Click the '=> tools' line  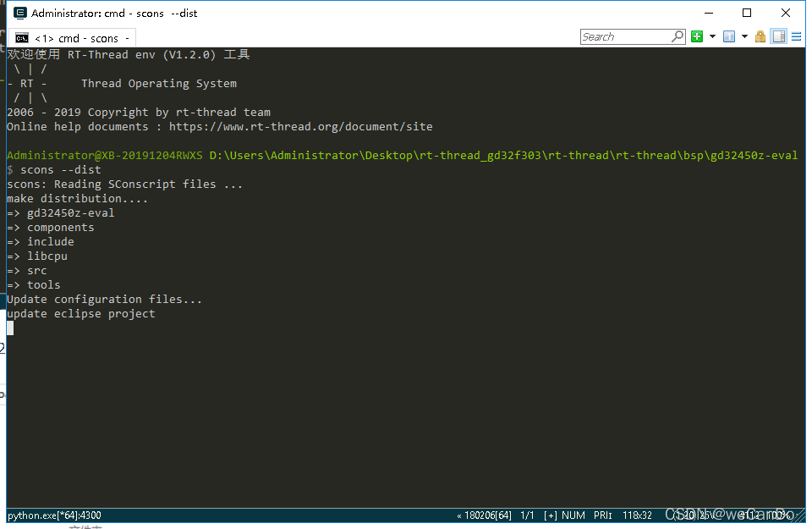pyautogui.click(x=34, y=285)
